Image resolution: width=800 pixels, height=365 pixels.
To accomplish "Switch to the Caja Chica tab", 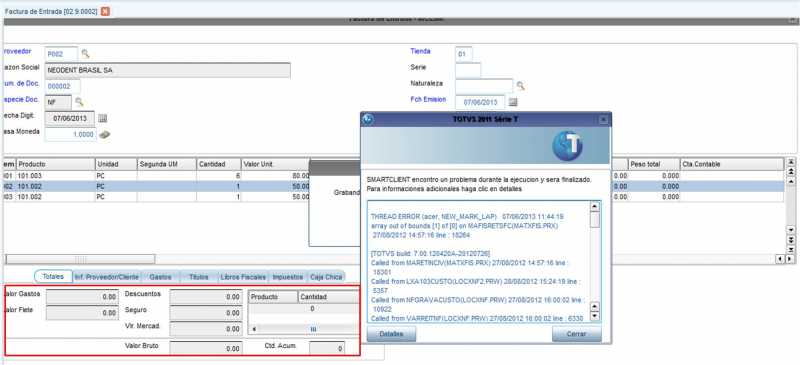I will pos(327,277).
